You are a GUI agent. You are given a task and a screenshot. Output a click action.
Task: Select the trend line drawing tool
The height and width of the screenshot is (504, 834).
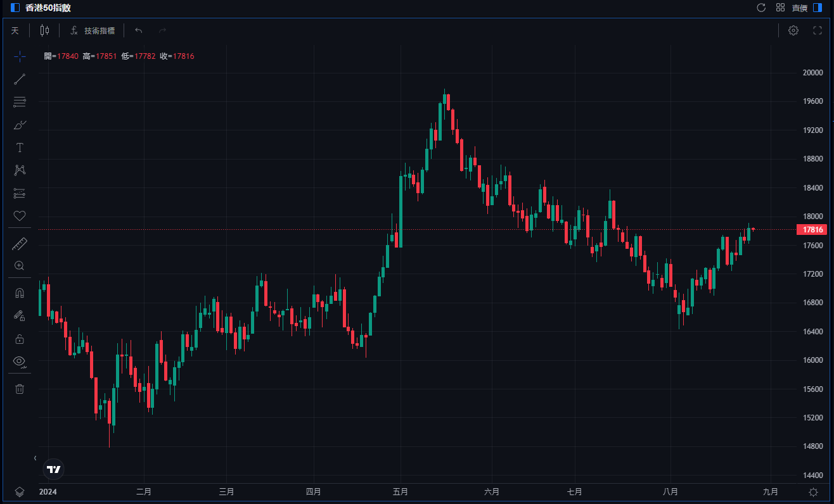coord(20,79)
